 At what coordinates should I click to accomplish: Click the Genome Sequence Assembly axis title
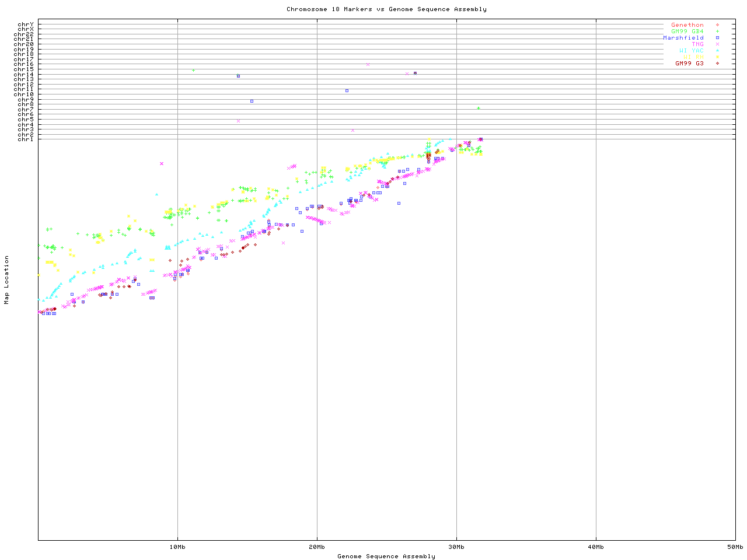pos(386,556)
